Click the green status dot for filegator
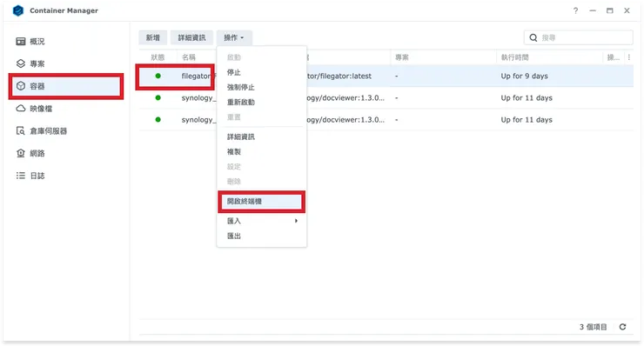Image resolution: width=644 pixels, height=346 pixels. point(158,76)
